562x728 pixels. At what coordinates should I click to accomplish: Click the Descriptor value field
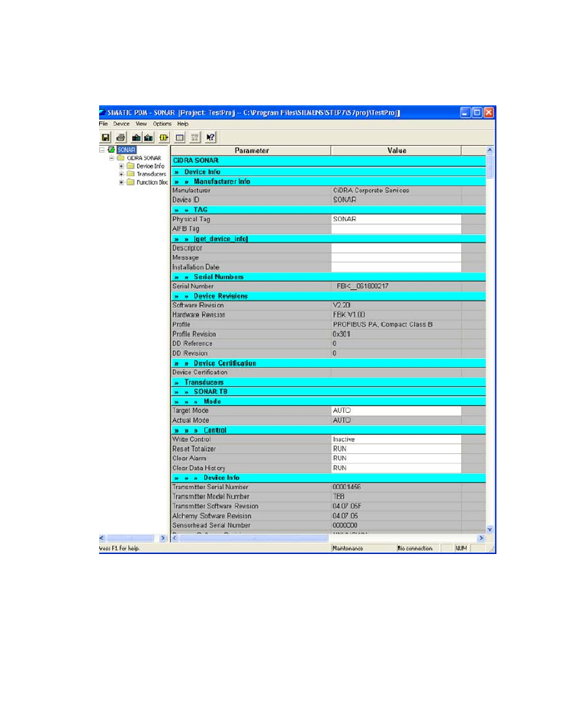(397, 248)
